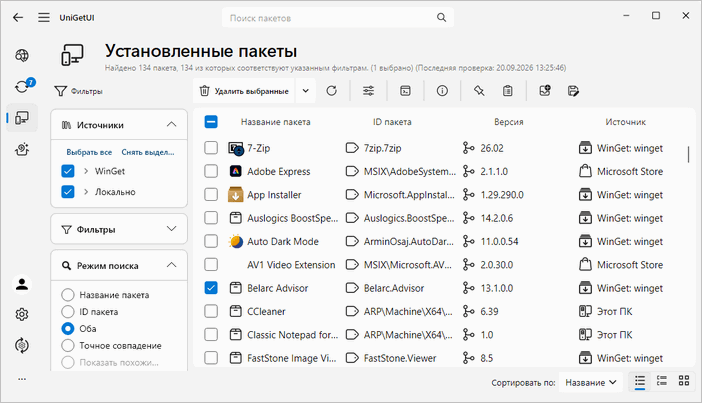
Task: Expand the Локально source tree node
Action: click(86, 192)
